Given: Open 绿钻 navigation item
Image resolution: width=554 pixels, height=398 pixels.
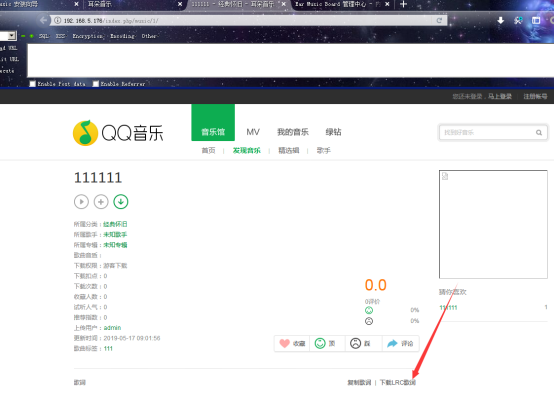Looking at the screenshot, I should [333, 132].
